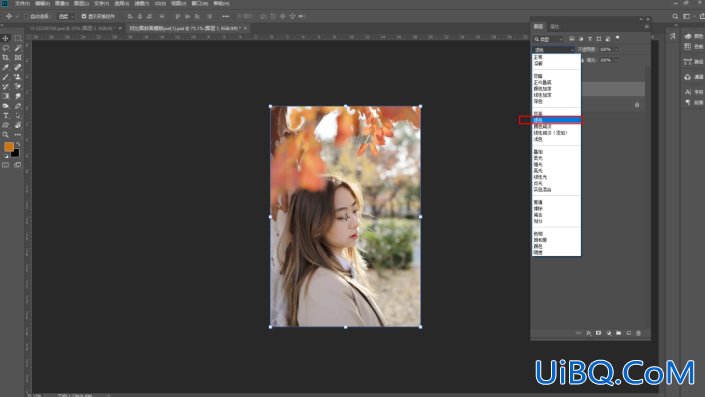Image resolution: width=705 pixels, height=397 pixels.
Task: Click the orange foreground color swatch
Action: click(9, 147)
